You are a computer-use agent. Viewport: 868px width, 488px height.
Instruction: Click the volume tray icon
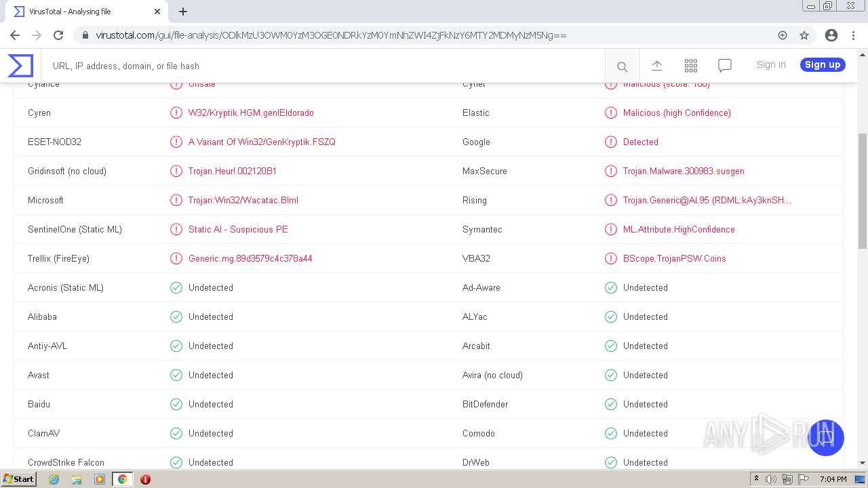[x=771, y=479]
